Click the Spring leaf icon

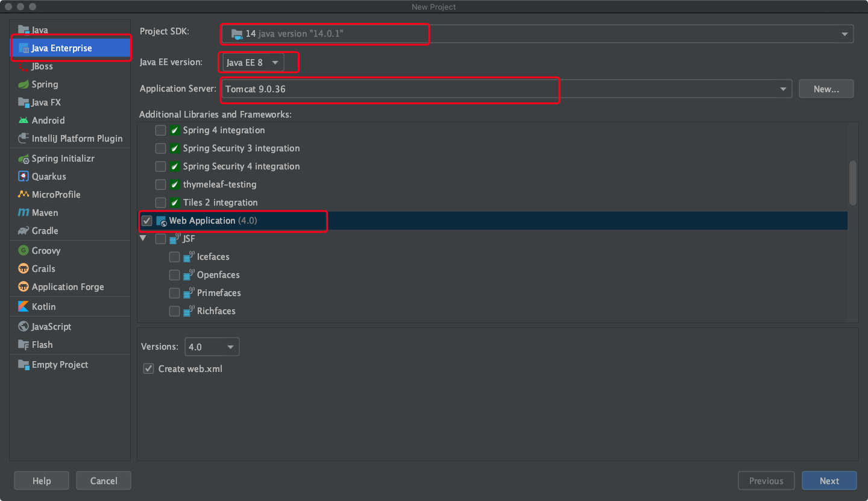tap(24, 84)
